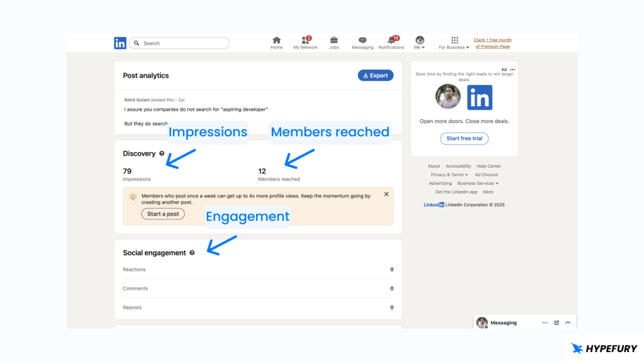Click the Export button
This screenshot has width=644, height=362.
[x=375, y=75]
